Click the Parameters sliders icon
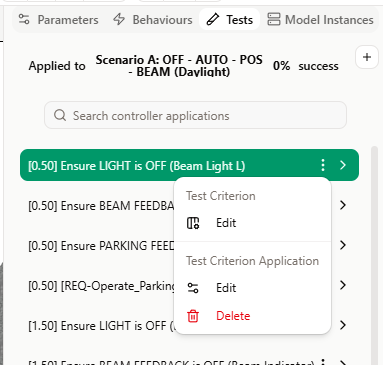This screenshot has height=365, width=383. [x=24, y=19]
